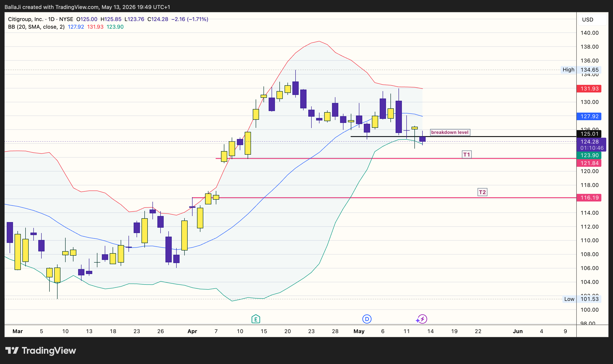This screenshot has width=613, height=364.
Task: Click the green 123.90 value in BB legend
Action: tap(115, 27)
